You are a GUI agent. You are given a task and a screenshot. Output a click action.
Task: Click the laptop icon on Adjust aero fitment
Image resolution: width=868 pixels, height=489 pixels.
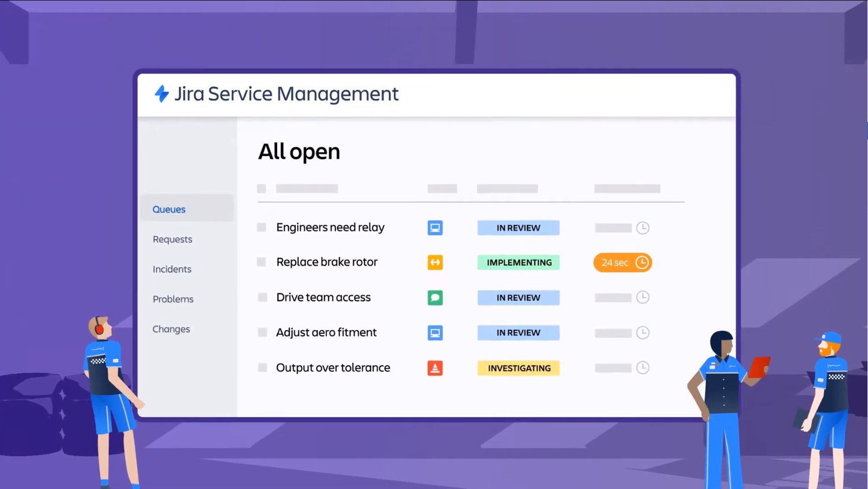pos(435,332)
